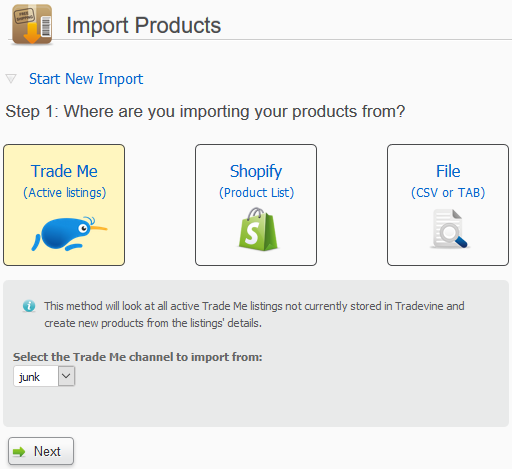Select the Trade Me import tile
The width and height of the screenshot is (512, 469).
coord(64,205)
